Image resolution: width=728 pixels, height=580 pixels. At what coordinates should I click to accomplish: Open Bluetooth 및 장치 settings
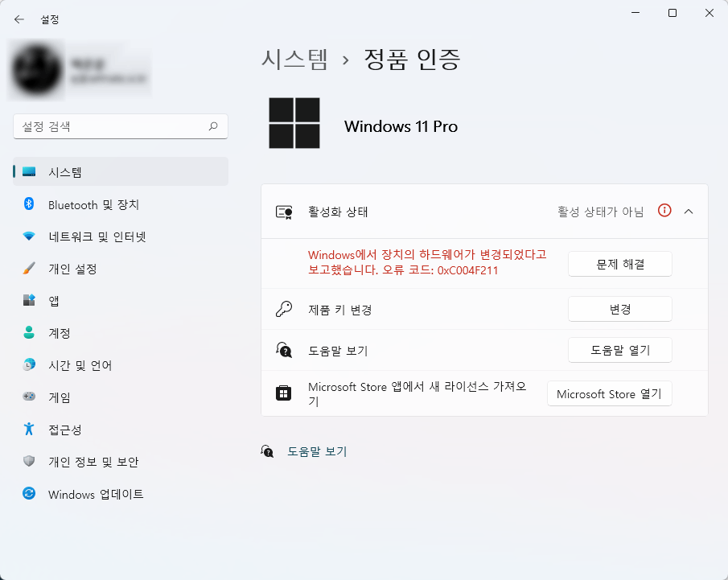pyautogui.click(x=121, y=204)
